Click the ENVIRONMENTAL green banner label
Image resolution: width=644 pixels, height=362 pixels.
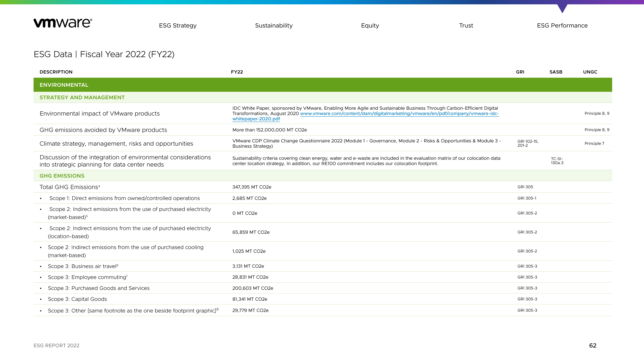pyautogui.click(x=64, y=85)
